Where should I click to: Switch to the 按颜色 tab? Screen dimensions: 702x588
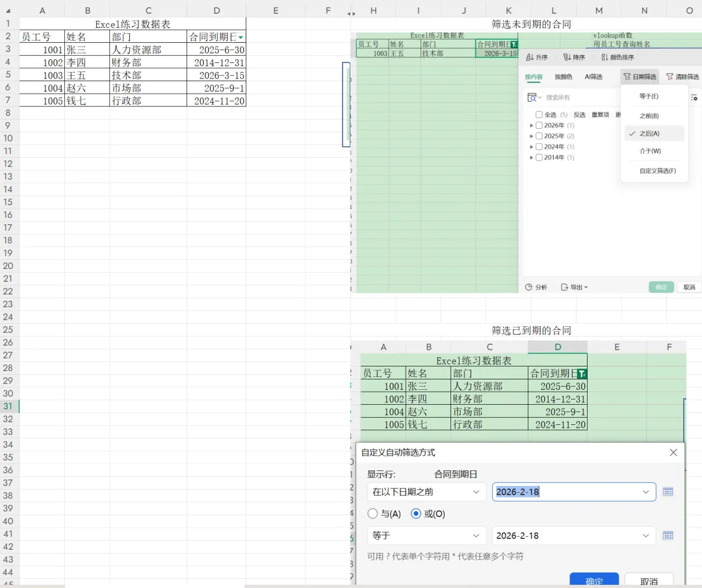click(563, 77)
